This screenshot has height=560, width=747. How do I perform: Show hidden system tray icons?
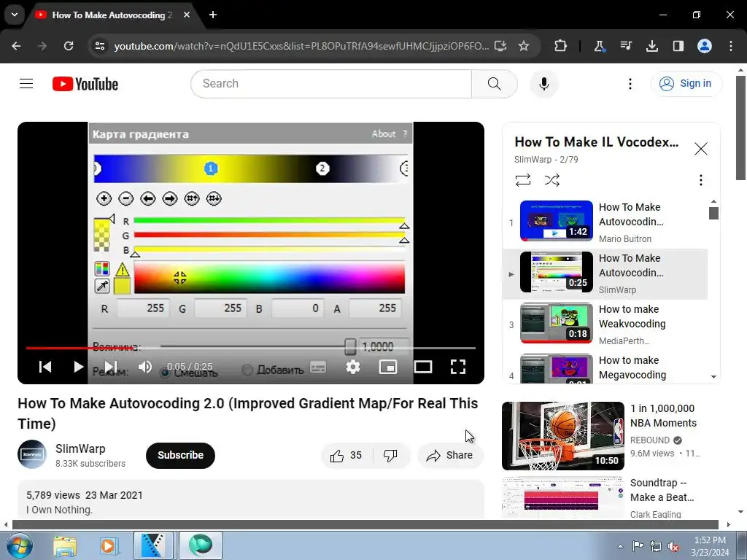click(620, 546)
